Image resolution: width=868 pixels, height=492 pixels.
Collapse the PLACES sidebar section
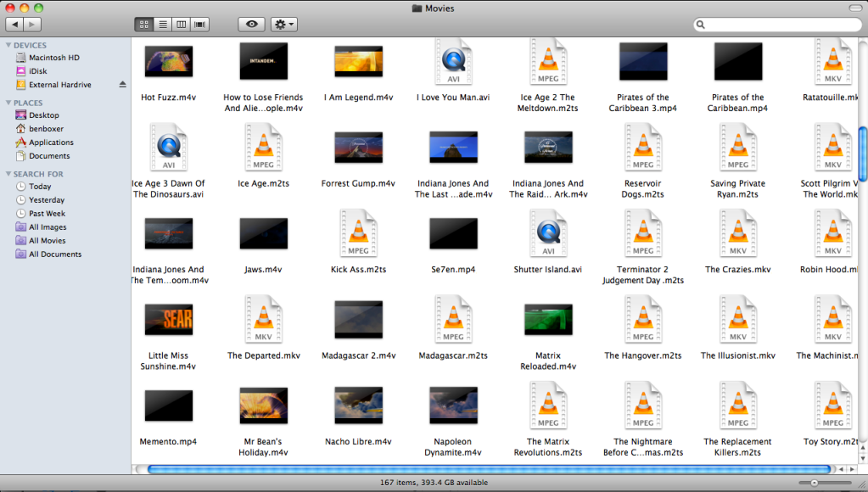pyautogui.click(x=8, y=103)
